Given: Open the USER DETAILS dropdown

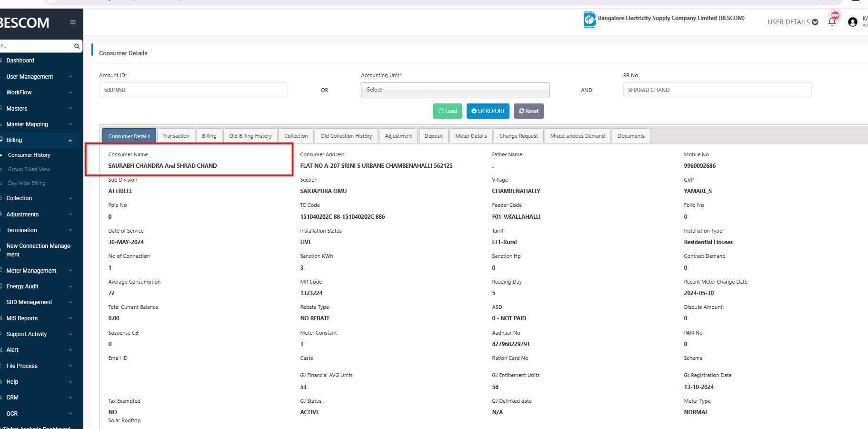Looking at the screenshot, I should (x=793, y=22).
